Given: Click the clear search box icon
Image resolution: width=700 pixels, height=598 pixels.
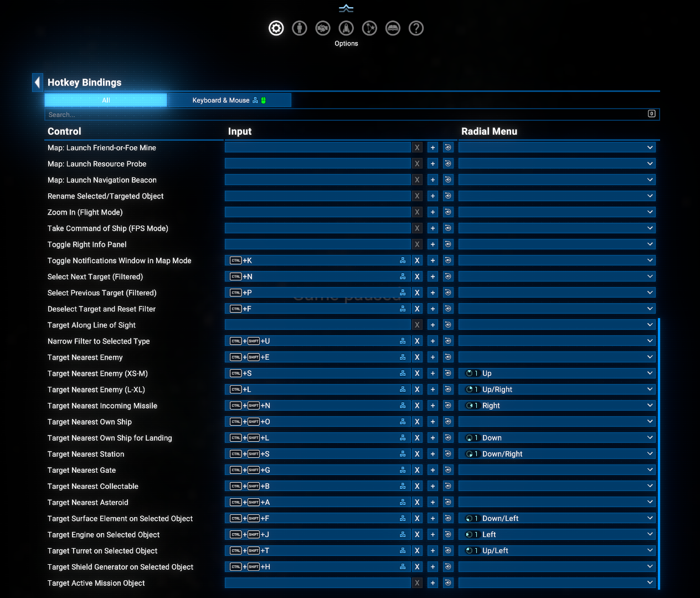Looking at the screenshot, I should (652, 114).
